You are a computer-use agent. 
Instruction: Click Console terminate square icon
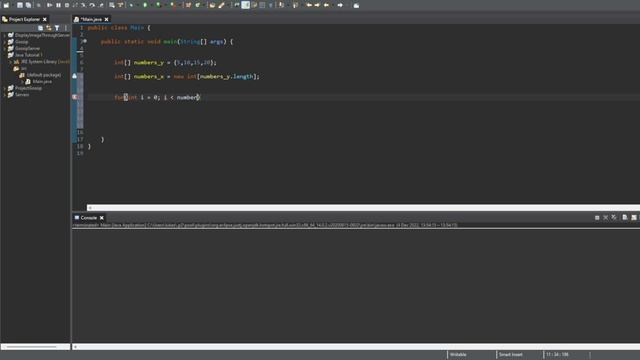click(597, 218)
